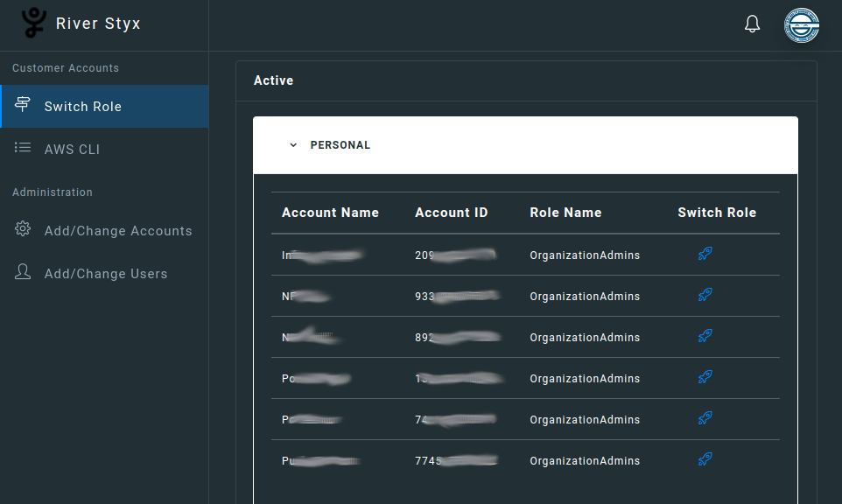
Task: Click the notification bell icon
Action: pos(752,24)
